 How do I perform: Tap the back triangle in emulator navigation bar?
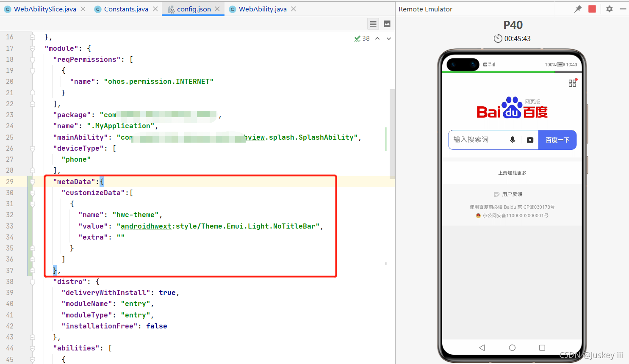coord(482,347)
